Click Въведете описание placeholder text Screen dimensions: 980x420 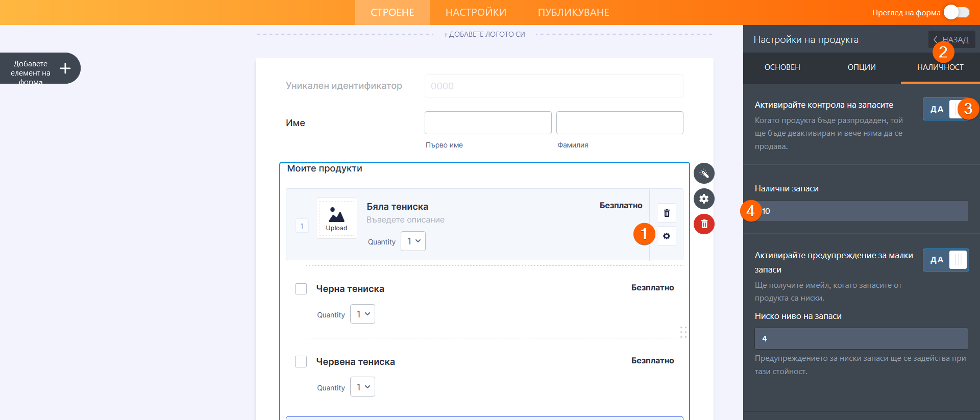[405, 220]
